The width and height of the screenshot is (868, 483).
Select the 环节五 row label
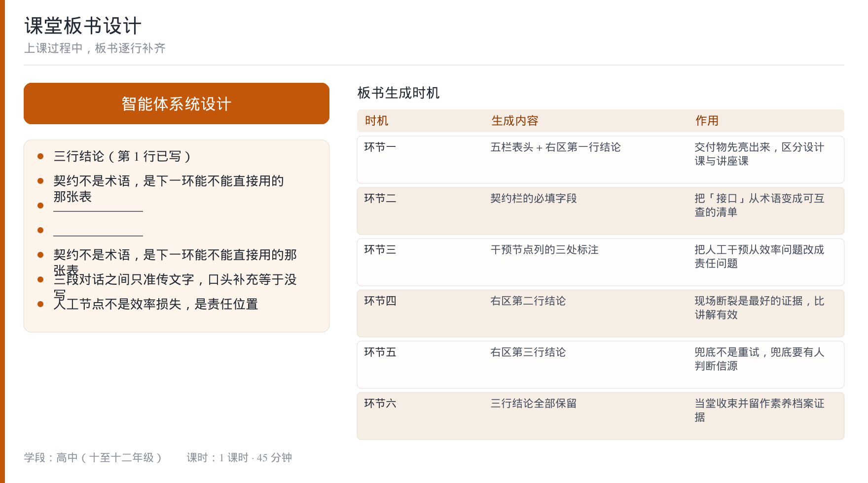(380, 352)
